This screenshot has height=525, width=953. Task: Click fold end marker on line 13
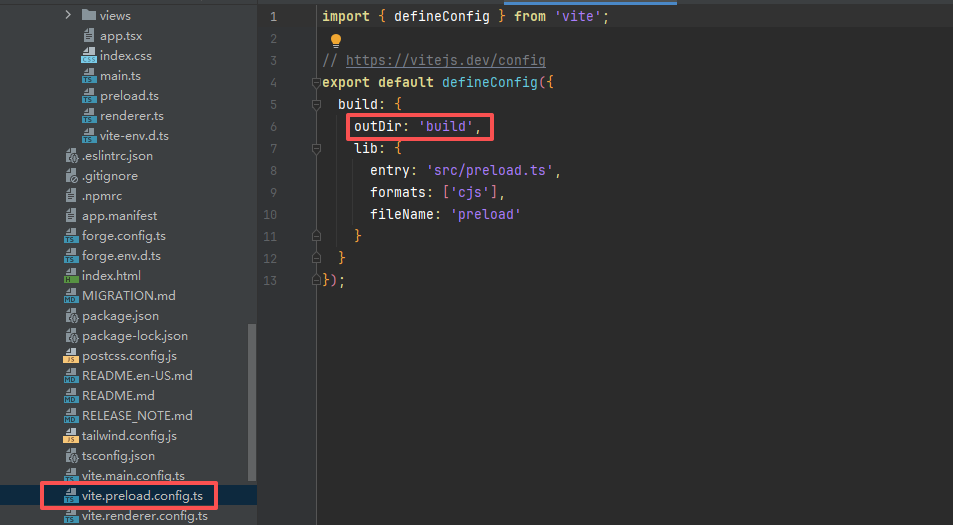pyautogui.click(x=316, y=280)
